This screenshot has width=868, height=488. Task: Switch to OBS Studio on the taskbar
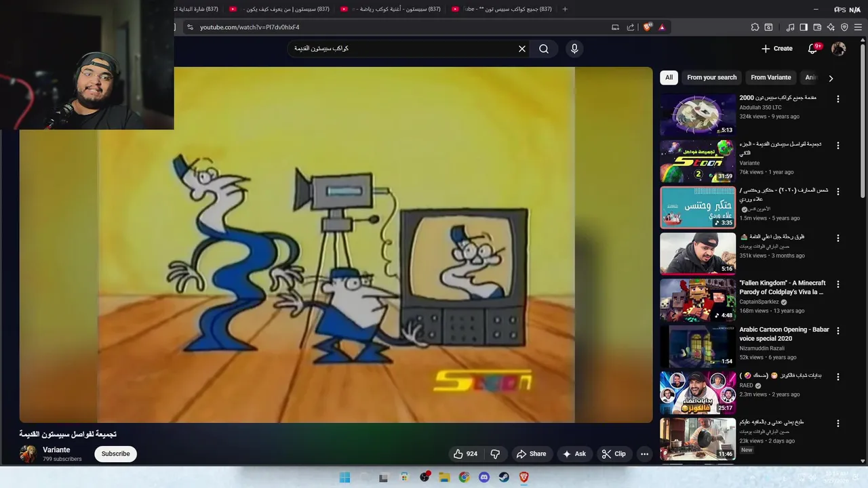tap(425, 477)
